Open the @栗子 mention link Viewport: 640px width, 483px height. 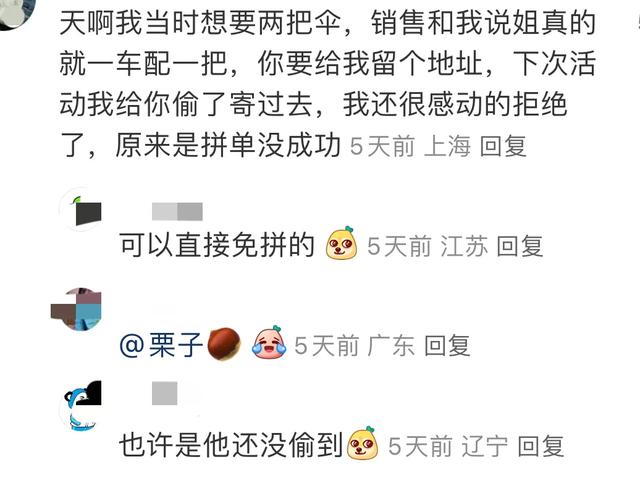tap(161, 345)
